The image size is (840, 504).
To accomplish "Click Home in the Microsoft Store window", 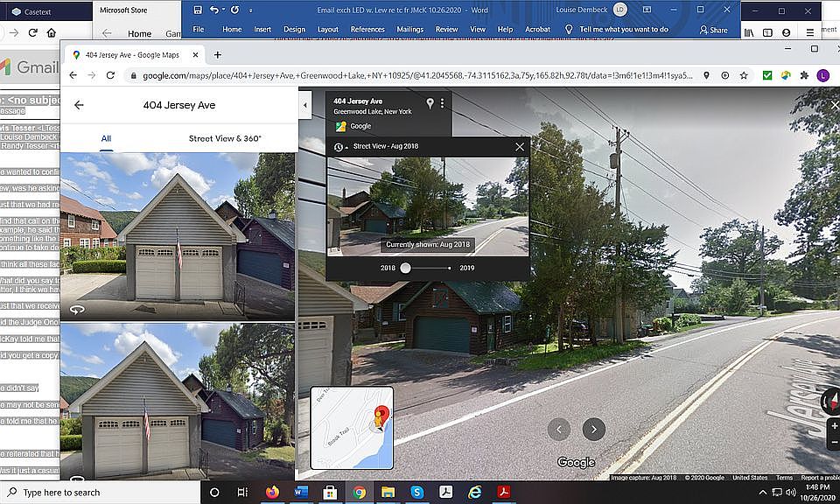I will [x=139, y=34].
